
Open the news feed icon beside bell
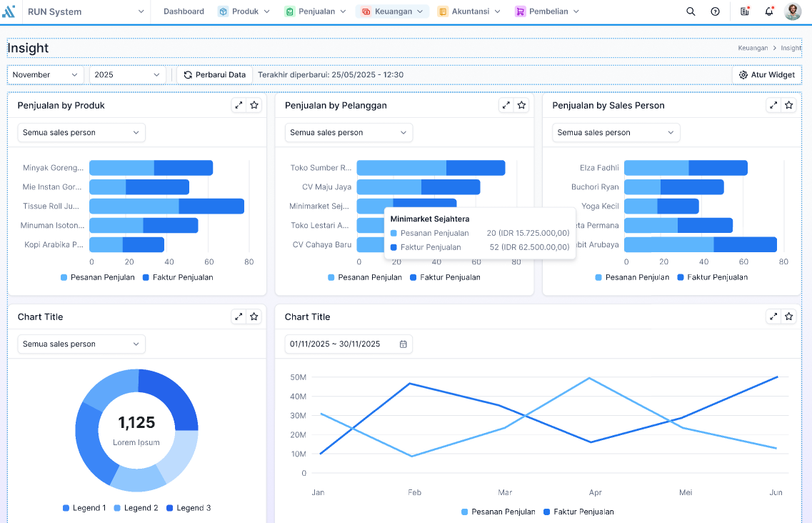pos(745,11)
